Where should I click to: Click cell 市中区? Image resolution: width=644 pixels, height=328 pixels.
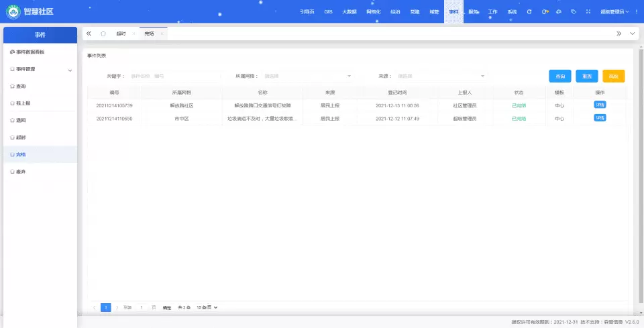point(182,119)
